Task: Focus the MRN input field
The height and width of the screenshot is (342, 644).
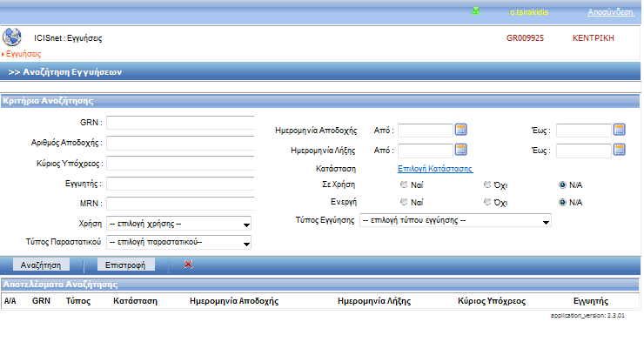Action: (x=180, y=204)
